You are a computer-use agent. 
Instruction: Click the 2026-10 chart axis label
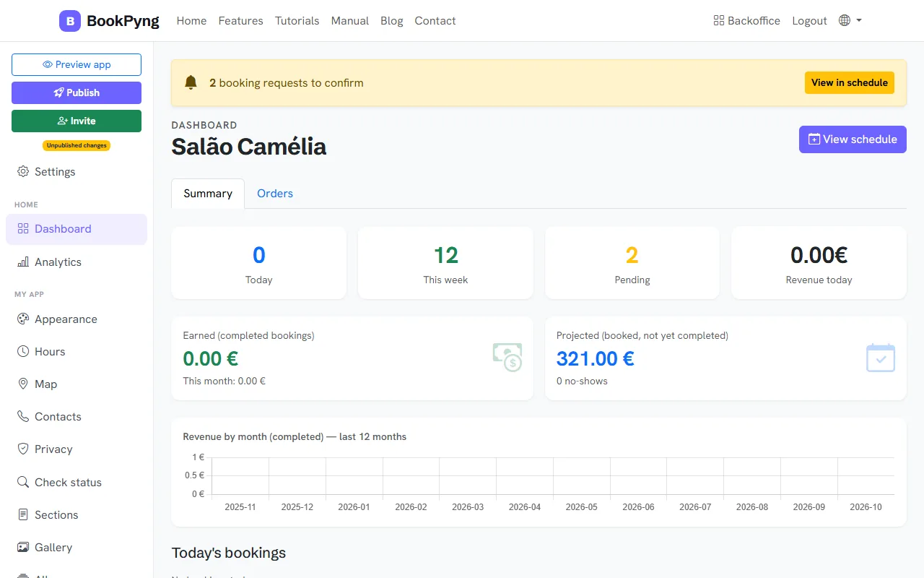(866, 507)
